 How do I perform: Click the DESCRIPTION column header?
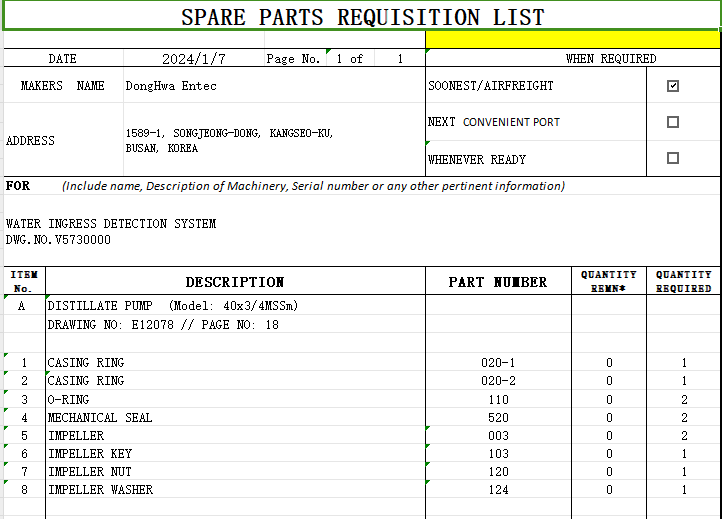[x=235, y=282]
